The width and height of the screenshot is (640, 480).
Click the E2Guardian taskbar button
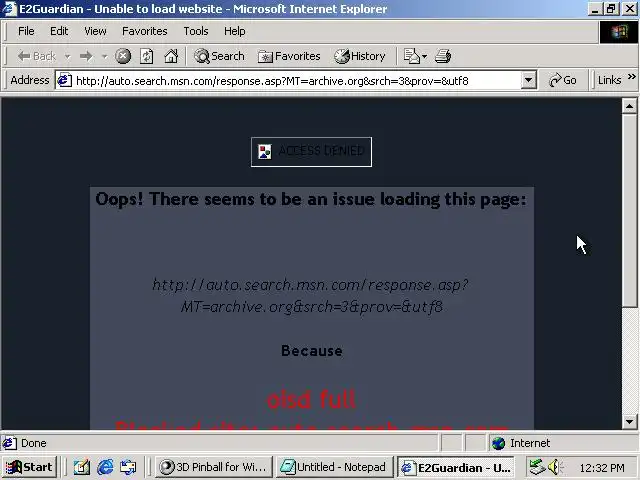coord(456,467)
